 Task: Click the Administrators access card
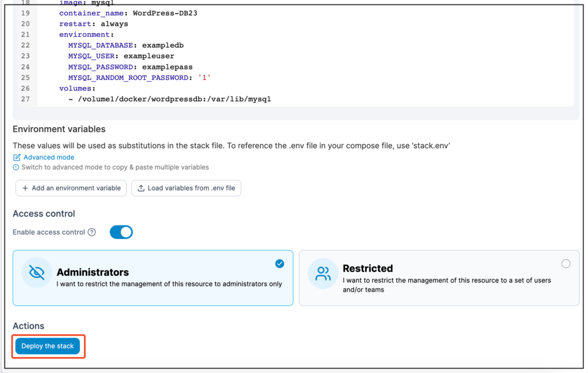(x=153, y=278)
